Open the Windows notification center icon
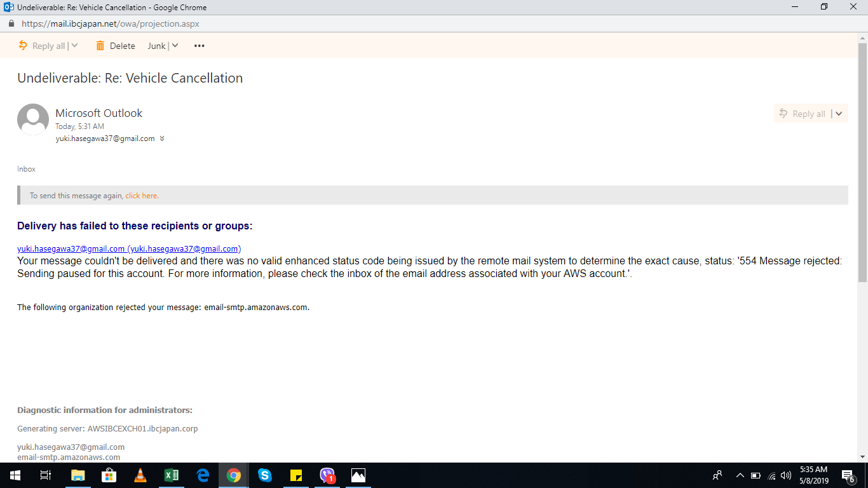 848,475
